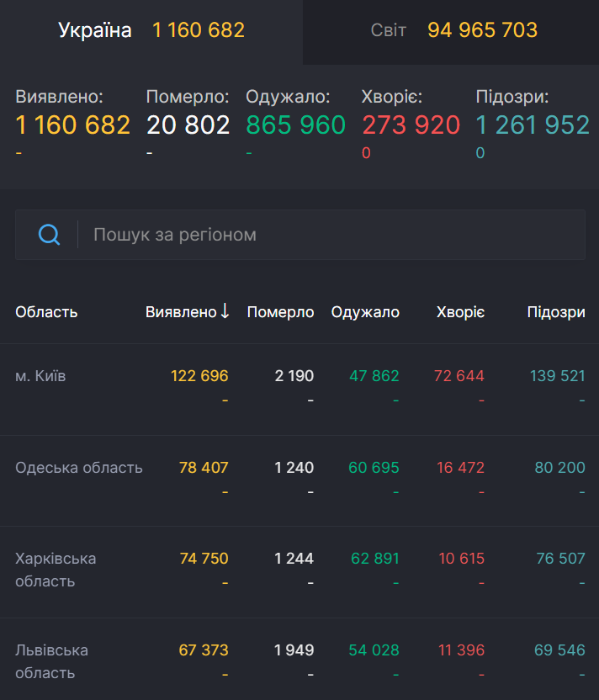
Task: Click Kyiv suspected value 139 521
Action: [x=558, y=376]
